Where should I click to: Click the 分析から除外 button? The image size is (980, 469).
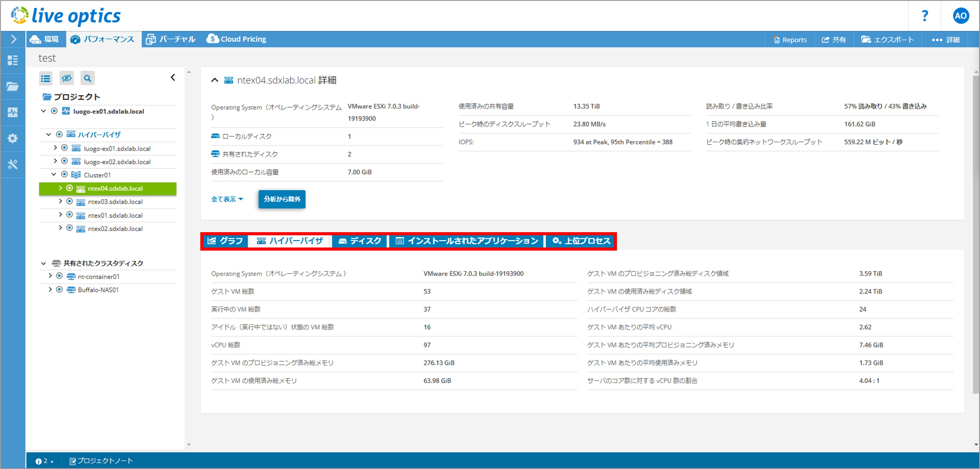point(281,199)
